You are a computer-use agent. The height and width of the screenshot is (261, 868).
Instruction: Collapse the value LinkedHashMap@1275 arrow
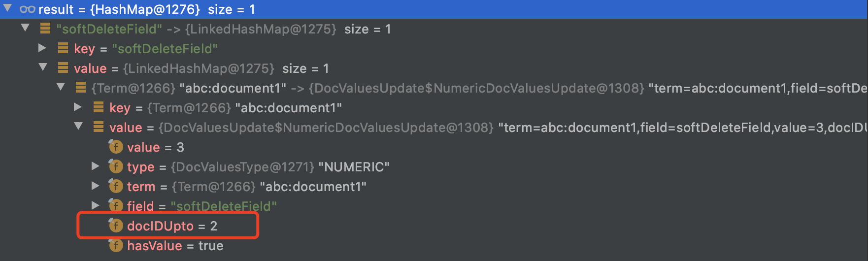tap(43, 67)
